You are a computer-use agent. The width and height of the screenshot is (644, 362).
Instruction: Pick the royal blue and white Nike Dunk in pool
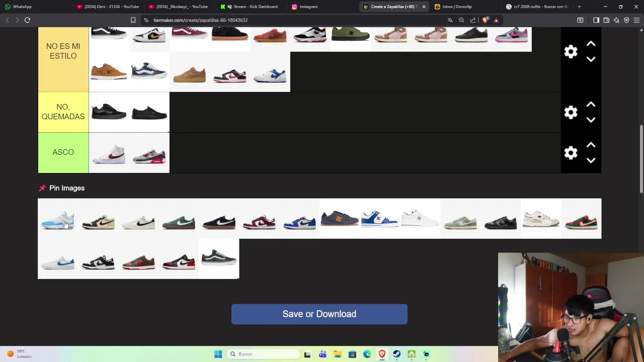299,219
